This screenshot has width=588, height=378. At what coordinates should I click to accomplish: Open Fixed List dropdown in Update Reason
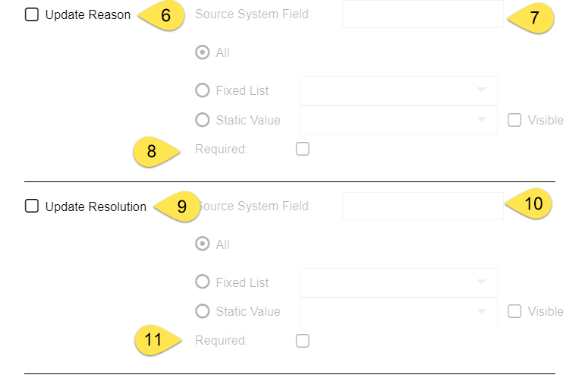(x=398, y=90)
